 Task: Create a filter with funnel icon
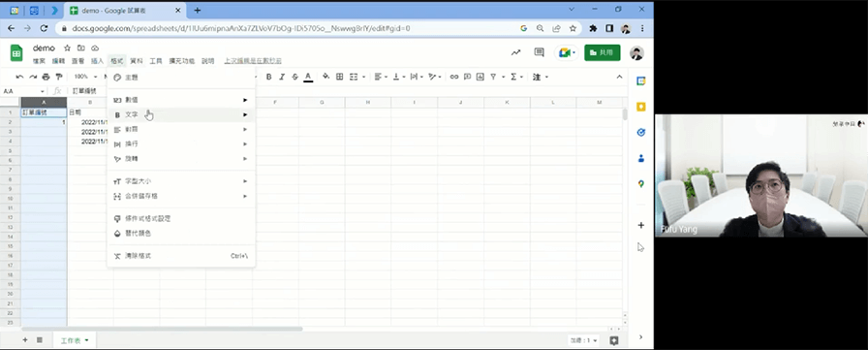(x=493, y=77)
